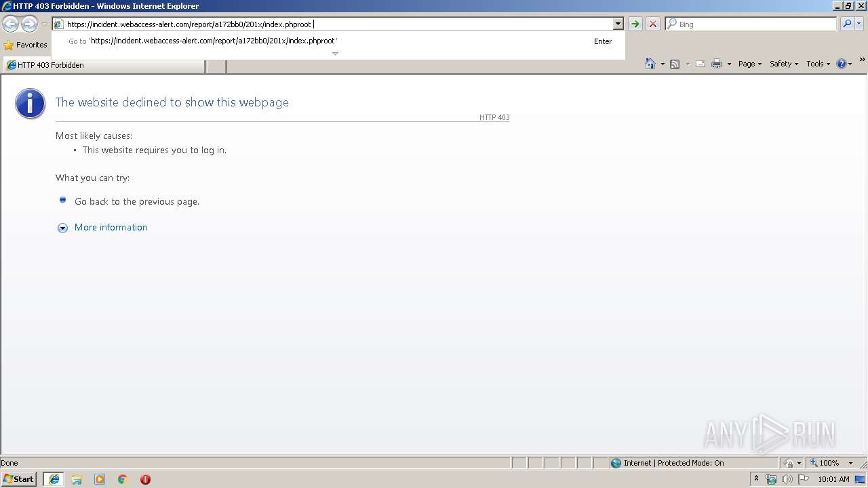
Task: Click the Internet Explorer taskbar button
Action: [x=54, y=479]
